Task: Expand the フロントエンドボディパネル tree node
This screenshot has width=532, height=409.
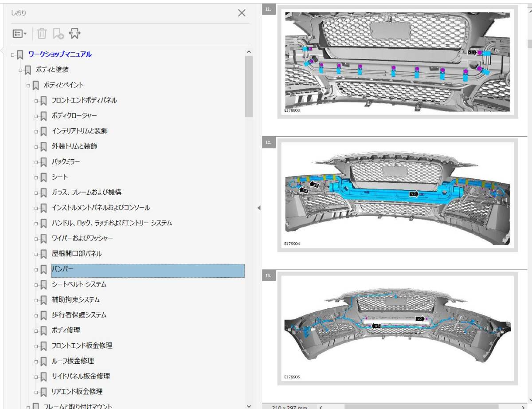Action: [x=36, y=101]
